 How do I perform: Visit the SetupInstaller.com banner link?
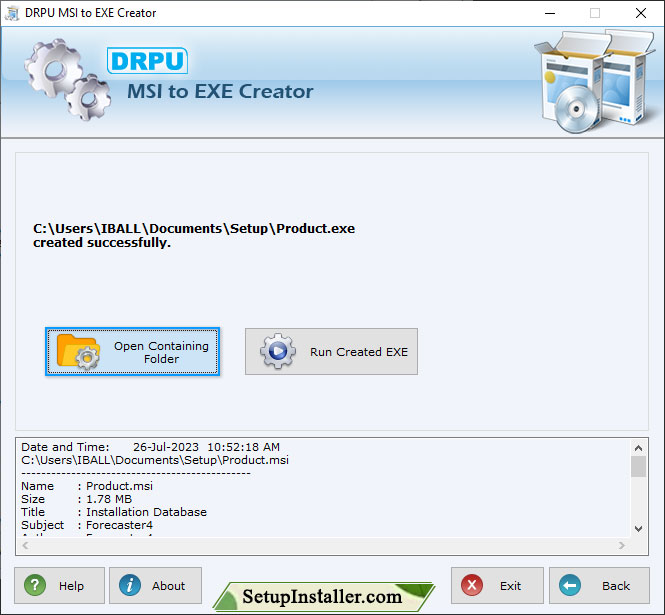(x=323, y=596)
